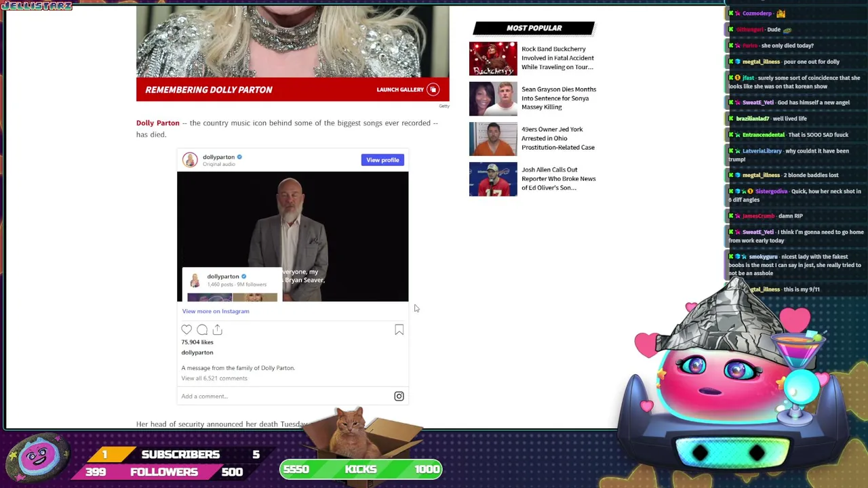Click the dollyparton username in the post header
Screen dimensions: 868x488
(218, 157)
